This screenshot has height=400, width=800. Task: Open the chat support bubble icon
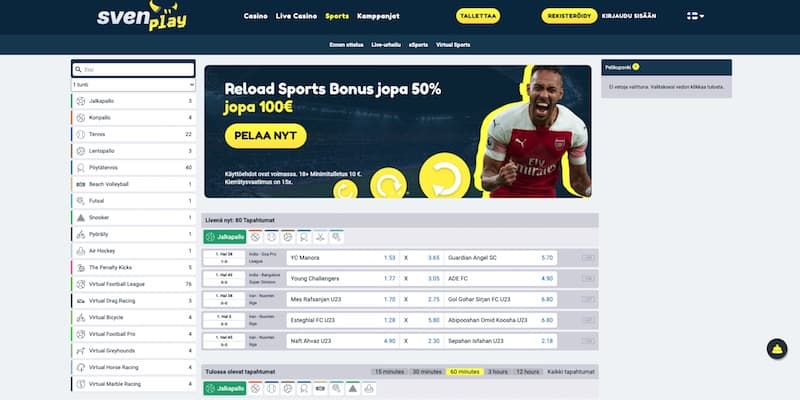tap(777, 349)
